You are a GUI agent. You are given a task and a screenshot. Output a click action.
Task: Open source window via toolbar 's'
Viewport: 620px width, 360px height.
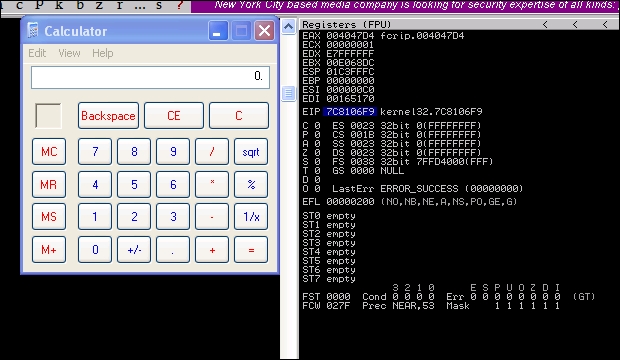tap(159, 6)
